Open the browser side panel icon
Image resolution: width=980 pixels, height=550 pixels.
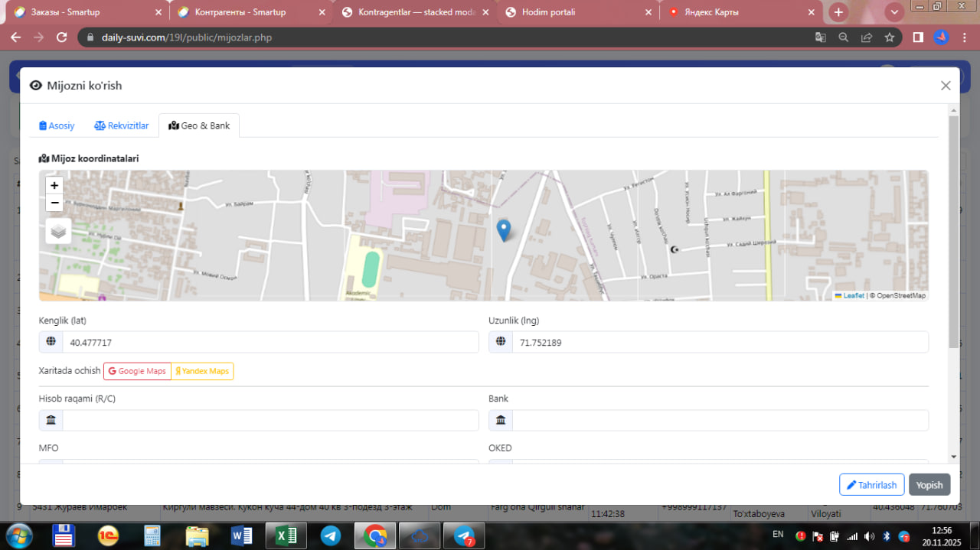pyautogui.click(x=918, y=37)
